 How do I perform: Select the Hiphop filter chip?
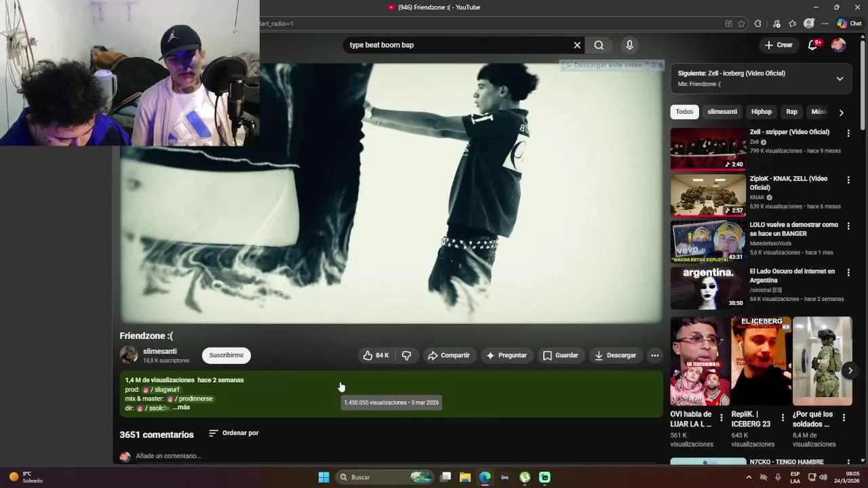click(762, 112)
